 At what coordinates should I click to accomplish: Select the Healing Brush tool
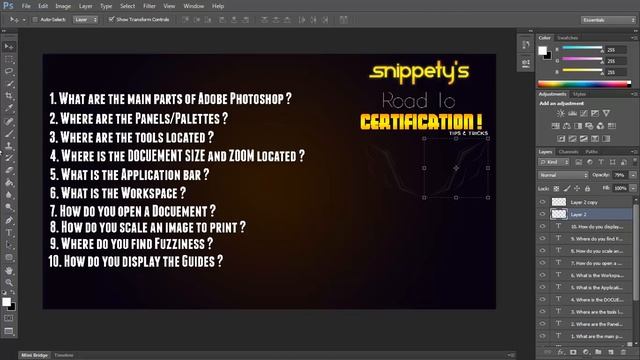click(9, 121)
